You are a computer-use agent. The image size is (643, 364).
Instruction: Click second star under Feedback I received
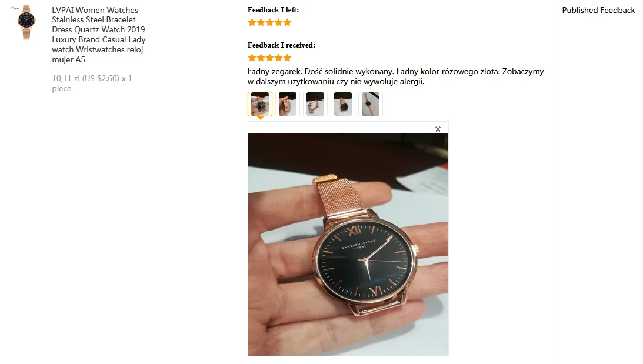(x=261, y=58)
